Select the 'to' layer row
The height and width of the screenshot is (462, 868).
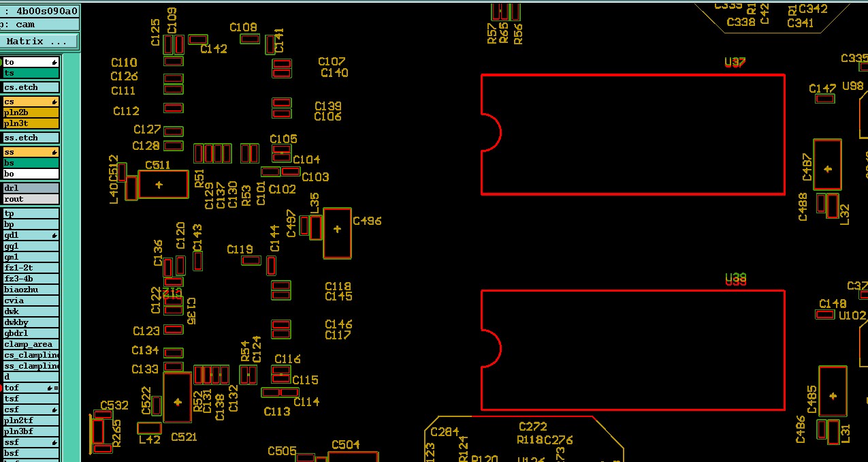pos(31,62)
